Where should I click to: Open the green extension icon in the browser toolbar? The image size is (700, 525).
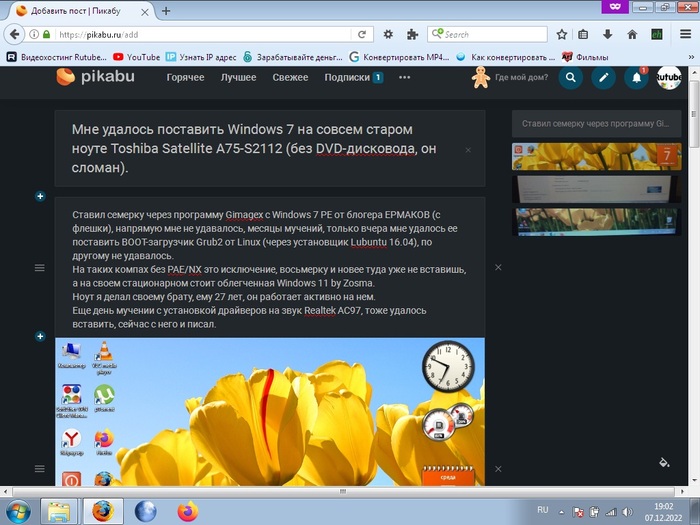657,34
